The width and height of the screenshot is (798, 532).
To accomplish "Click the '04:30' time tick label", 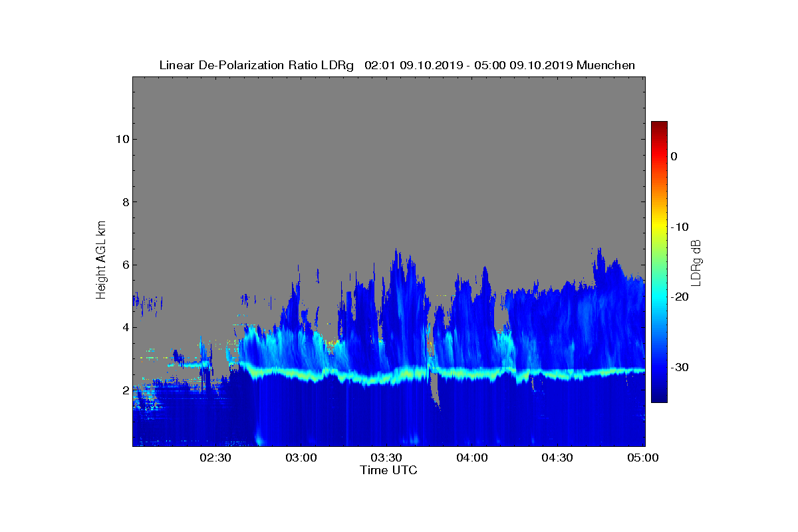I will [x=557, y=458].
